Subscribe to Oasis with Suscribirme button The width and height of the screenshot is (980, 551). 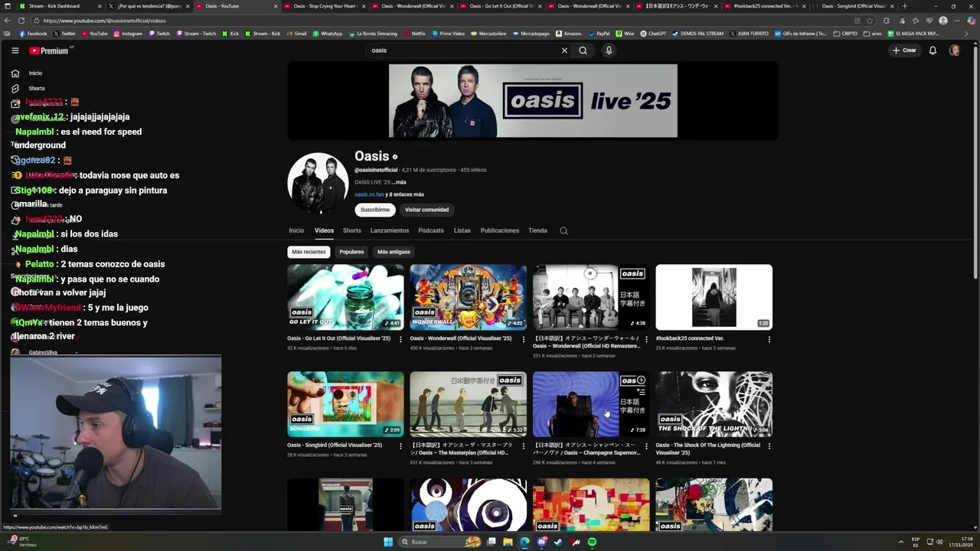375,210
